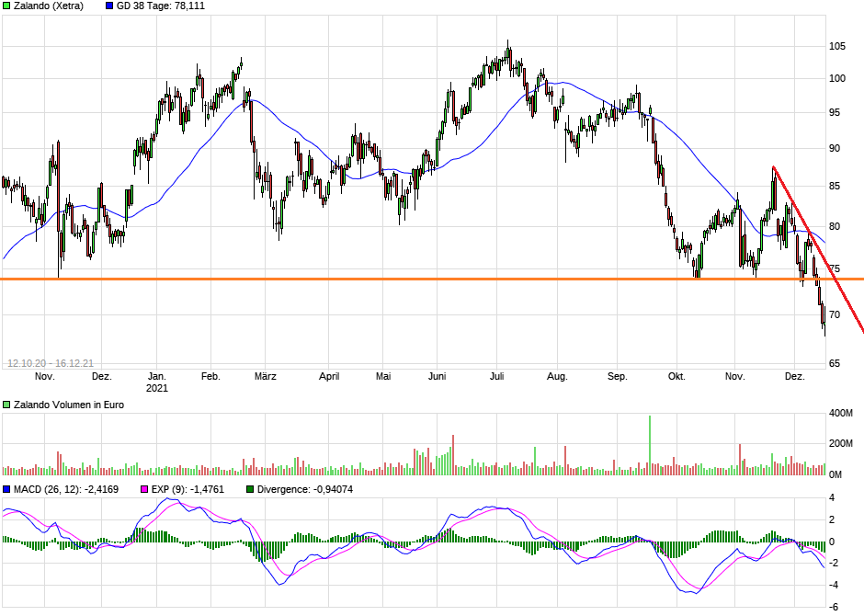Click the volume axis value 200M
This screenshot has height=616, width=864.
coord(841,444)
